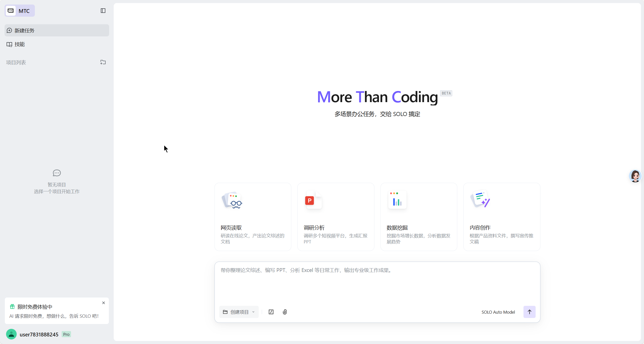
Task: Choose the 调研分析 PPT card
Action: click(336, 217)
